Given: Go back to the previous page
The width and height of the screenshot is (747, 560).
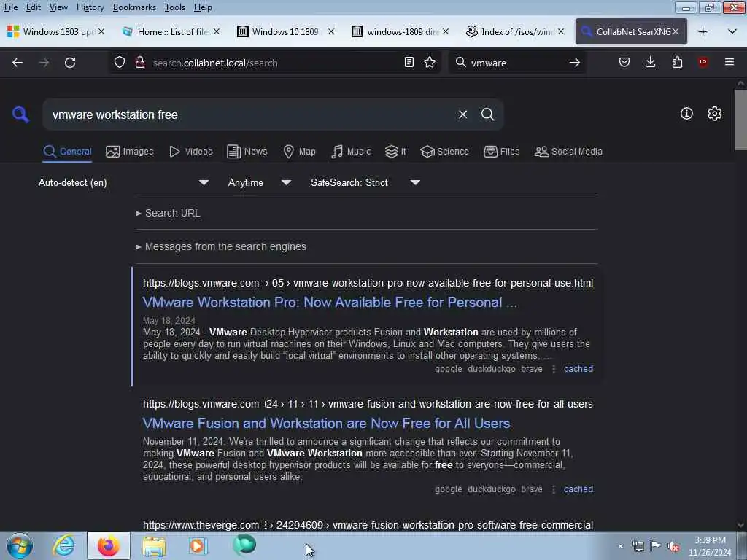Looking at the screenshot, I should 18,63.
